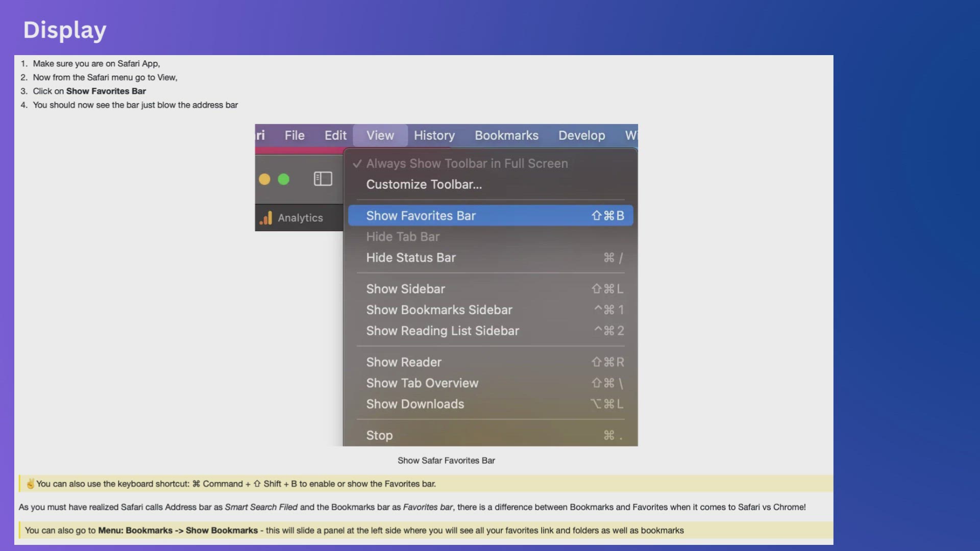Expand the Bookmarks menu
Image resolution: width=980 pixels, height=551 pixels.
[506, 135]
